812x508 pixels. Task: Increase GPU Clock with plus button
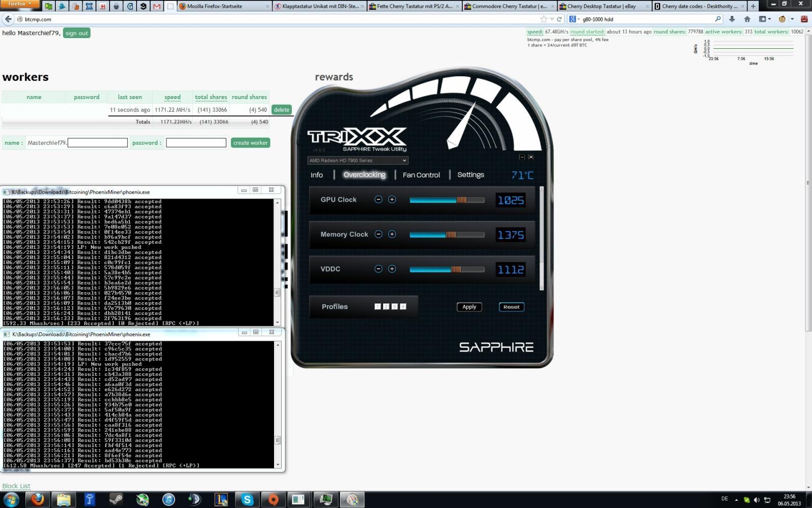tap(392, 200)
